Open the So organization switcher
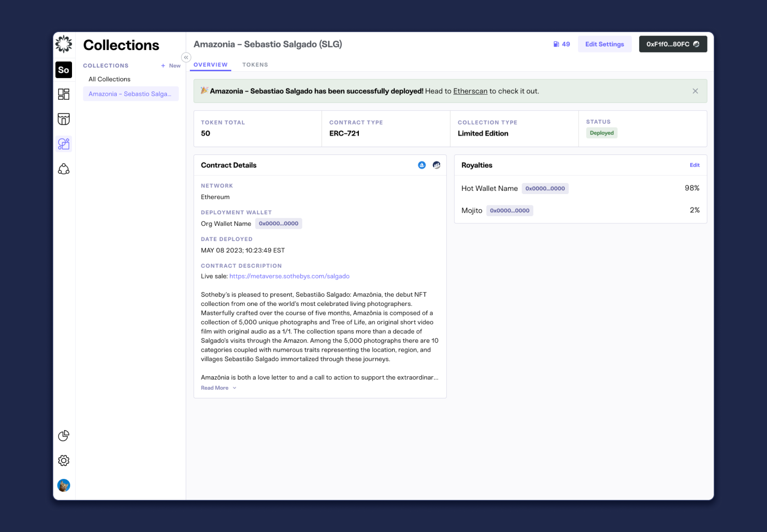Image resolution: width=767 pixels, height=532 pixels. [64, 70]
